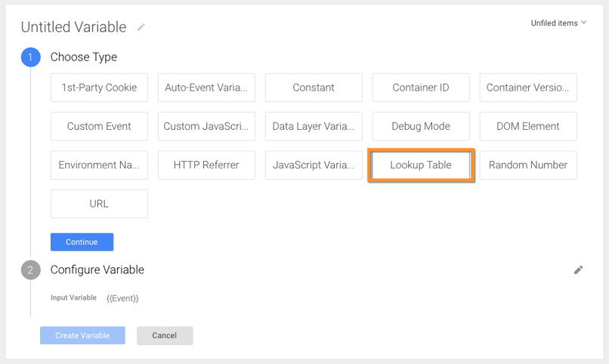Image resolution: width=609 pixels, height=364 pixels.
Task: Select the 1st-Party Cookie variable type
Action: (x=99, y=88)
